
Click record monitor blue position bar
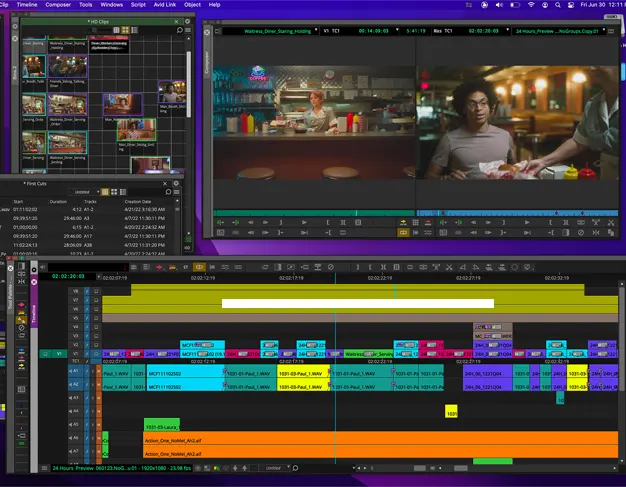click(517, 213)
